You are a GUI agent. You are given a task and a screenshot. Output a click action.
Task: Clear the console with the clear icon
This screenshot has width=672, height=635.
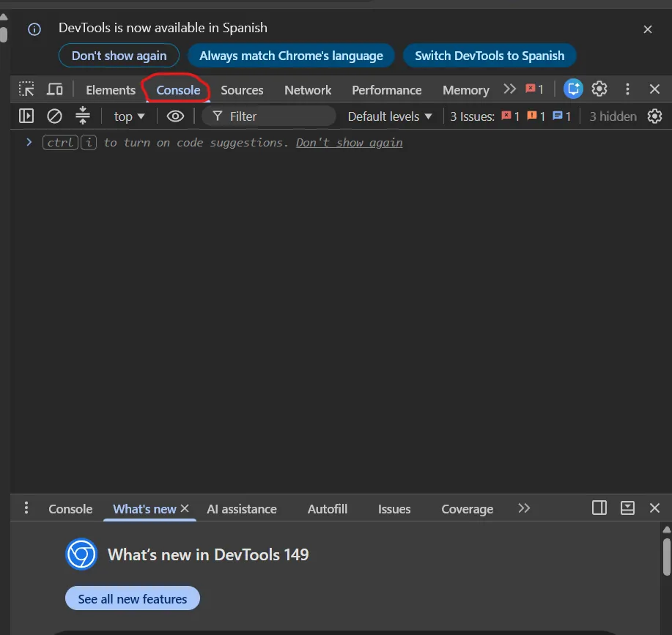click(54, 116)
